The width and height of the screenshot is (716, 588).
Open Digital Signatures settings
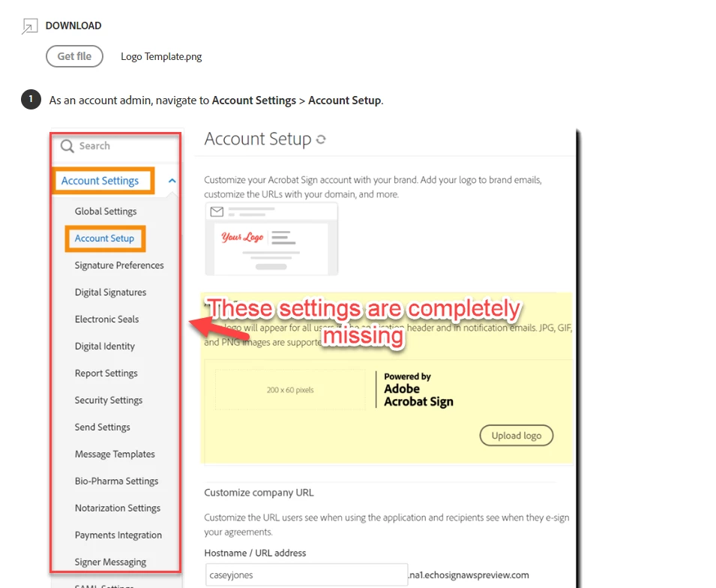pyautogui.click(x=110, y=292)
